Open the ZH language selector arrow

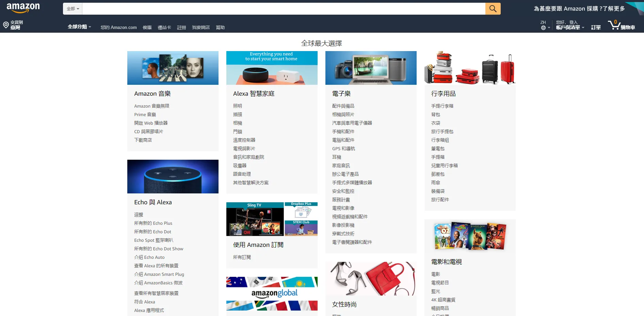[x=549, y=28]
